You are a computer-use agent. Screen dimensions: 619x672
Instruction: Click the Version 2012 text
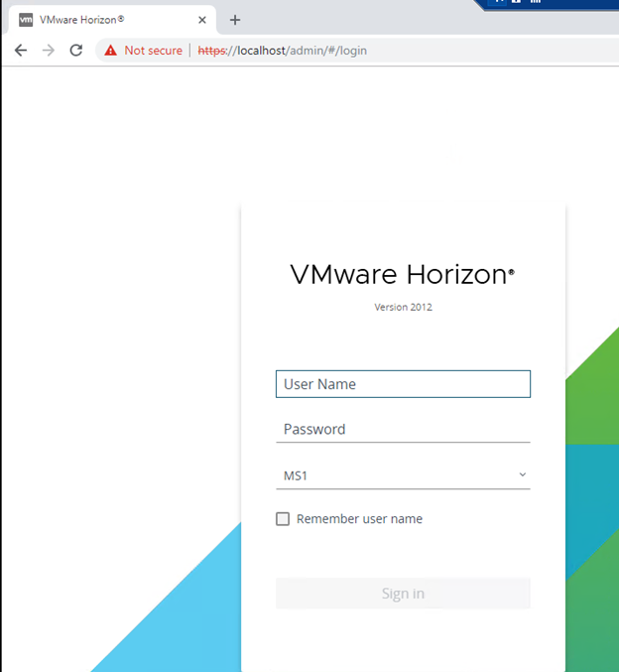coord(403,308)
